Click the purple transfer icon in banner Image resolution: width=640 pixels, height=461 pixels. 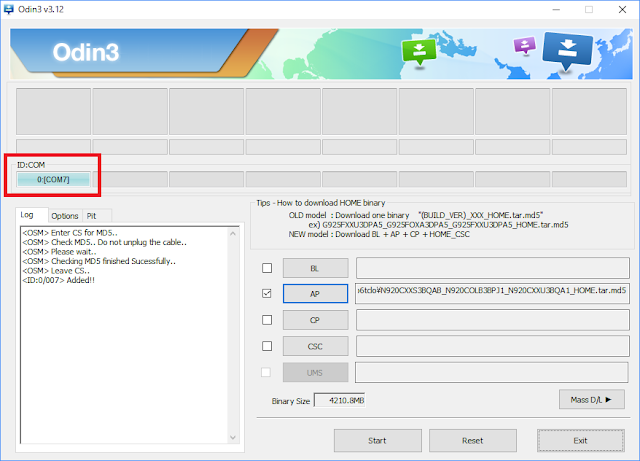point(524,45)
